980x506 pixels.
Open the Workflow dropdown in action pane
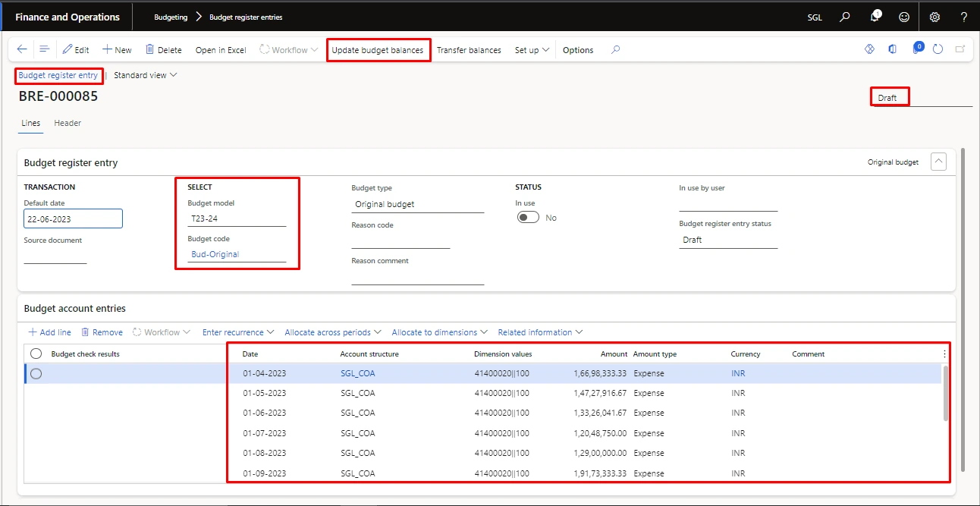click(289, 50)
